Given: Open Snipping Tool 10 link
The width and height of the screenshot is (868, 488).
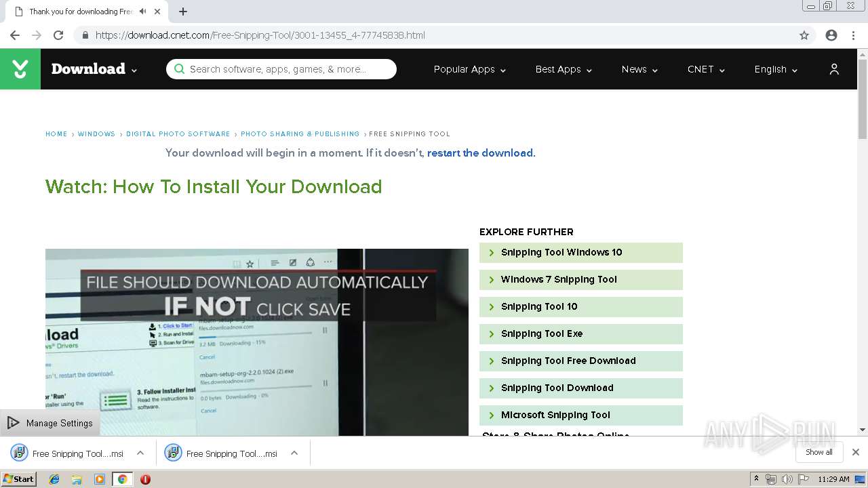Looking at the screenshot, I should coord(581,306).
